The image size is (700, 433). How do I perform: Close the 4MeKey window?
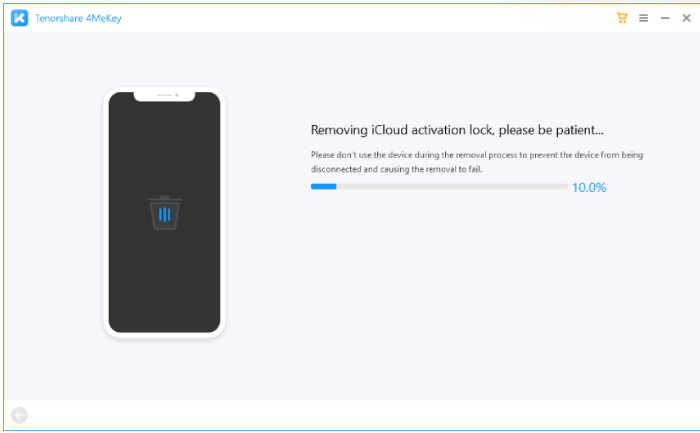[687, 18]
